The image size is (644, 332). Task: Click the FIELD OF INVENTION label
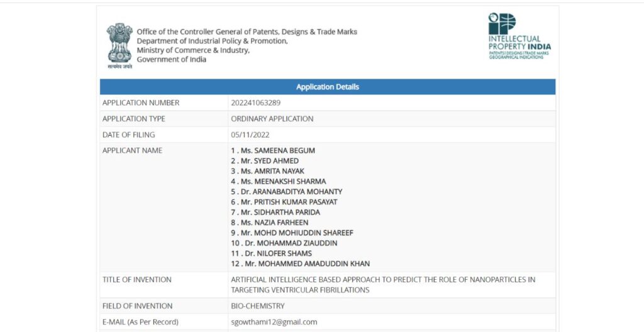(137, 306)
